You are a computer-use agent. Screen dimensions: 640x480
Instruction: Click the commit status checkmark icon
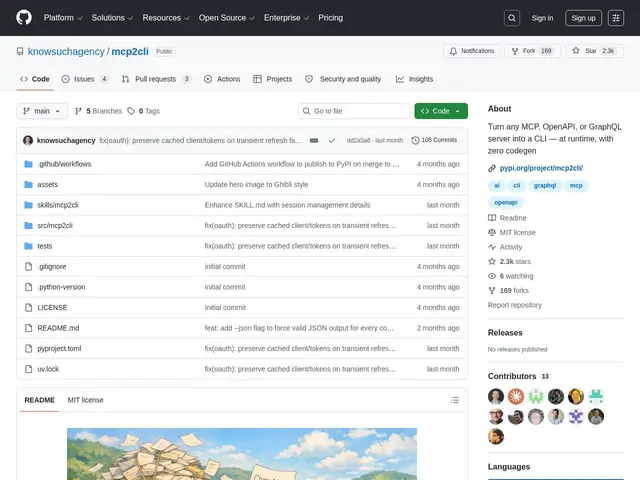(x=332, y=140)
